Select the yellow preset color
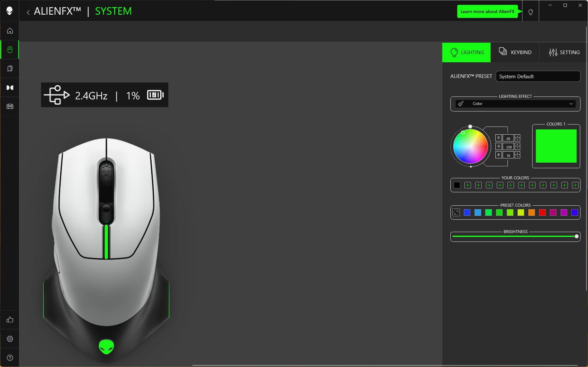 tap(521, 213)
